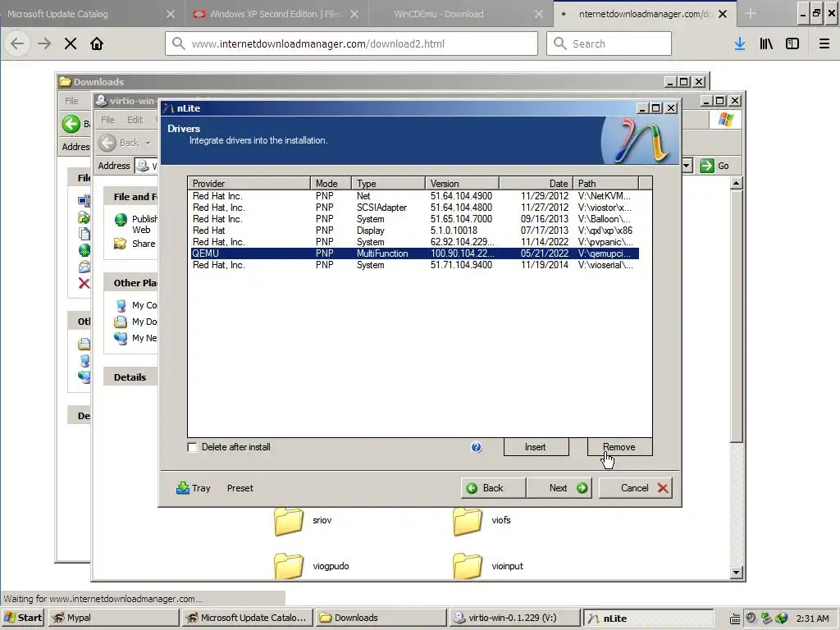Select the Balloon System driver row
840x630 pixels.
414,219
